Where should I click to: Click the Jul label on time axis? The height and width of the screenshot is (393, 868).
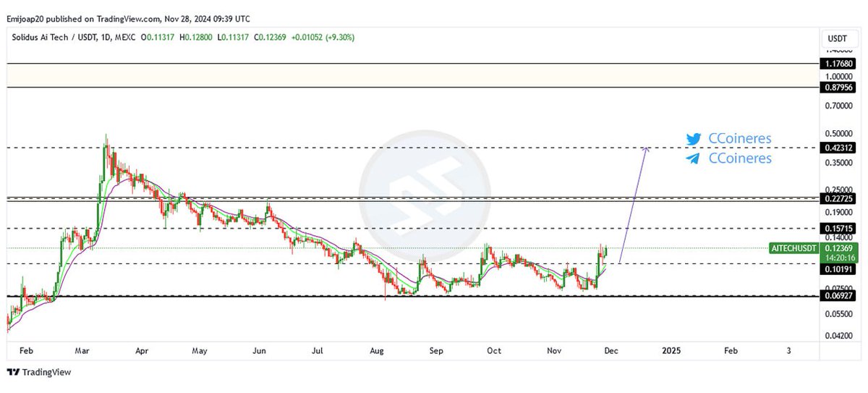click(x=317, y=350)
